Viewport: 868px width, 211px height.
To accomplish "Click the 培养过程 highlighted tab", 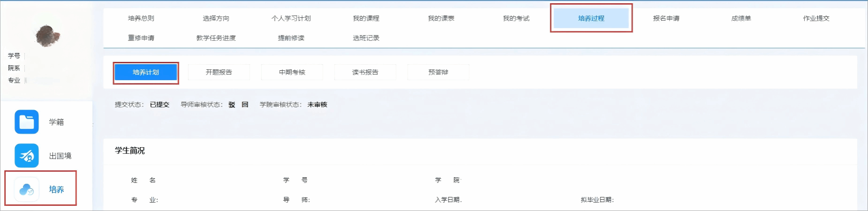I will coord(591,18).
